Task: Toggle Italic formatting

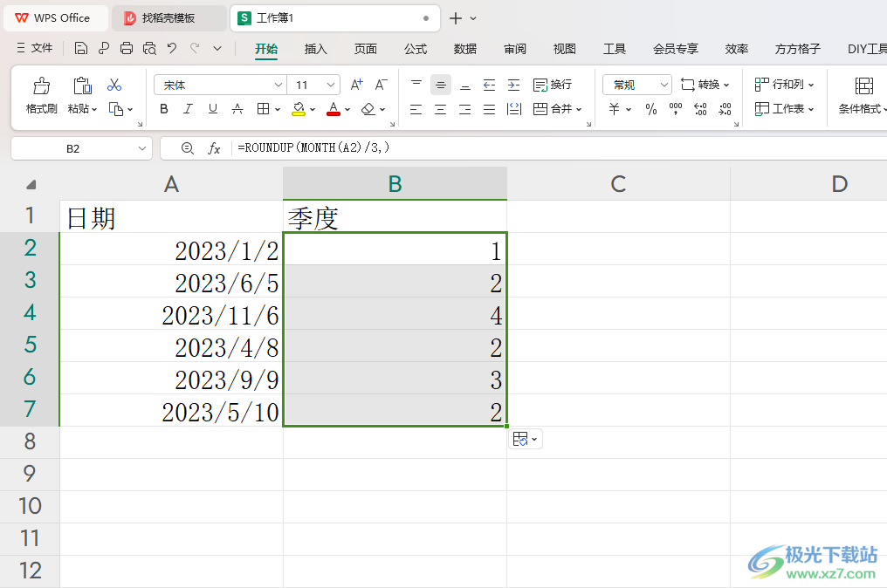Action: [189, 109]
